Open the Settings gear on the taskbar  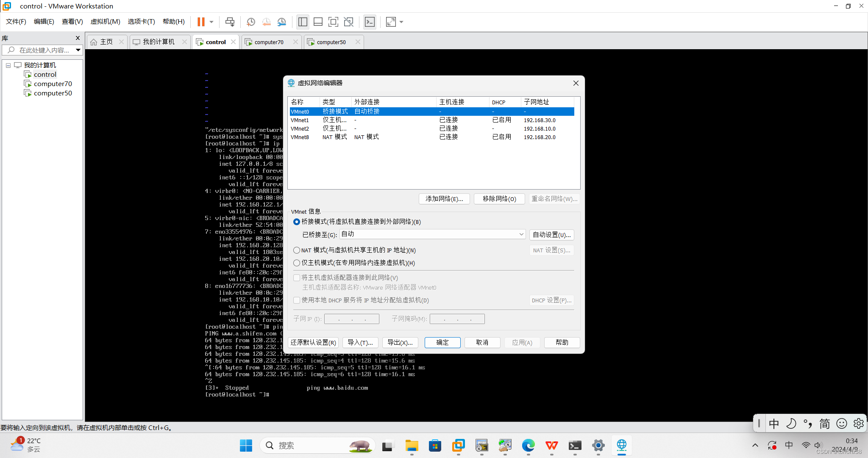click(598, 445)
